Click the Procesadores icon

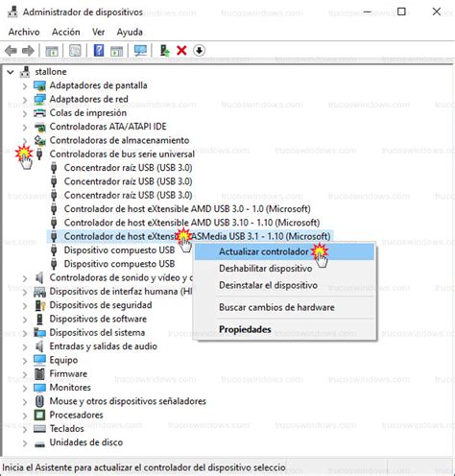pos(39,416)
